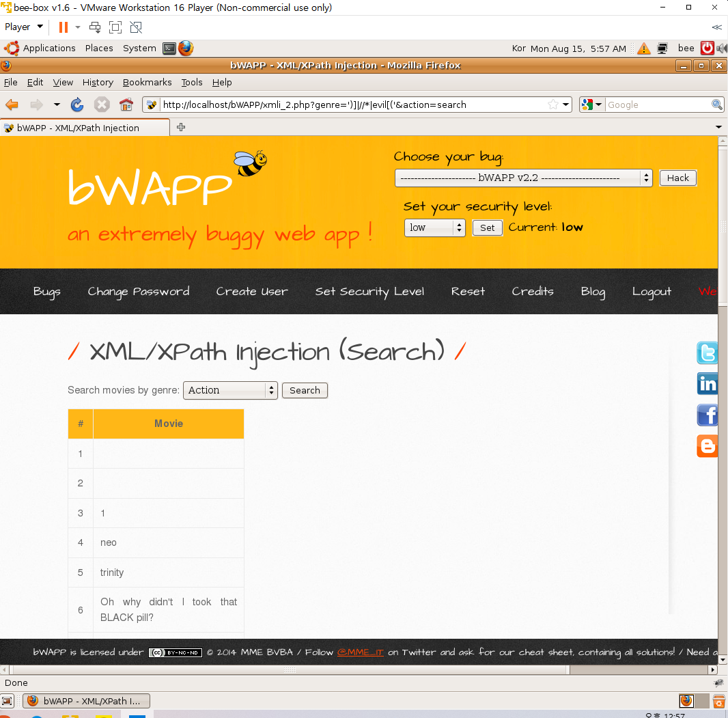Screen dimensions: 728x718
Task: Select the bWAPP window in bottom taskbar
Action: click(86, 701)
